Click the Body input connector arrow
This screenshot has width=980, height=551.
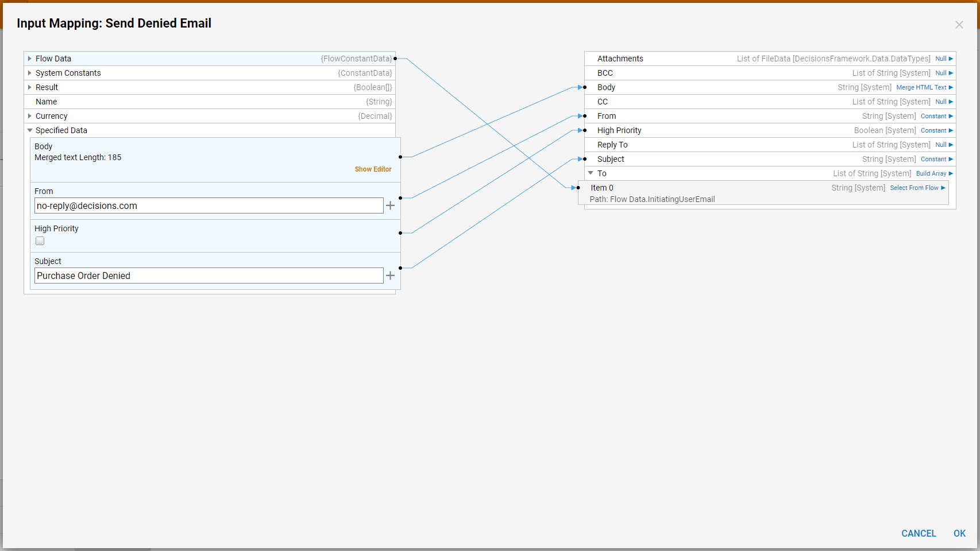point(581,87)
